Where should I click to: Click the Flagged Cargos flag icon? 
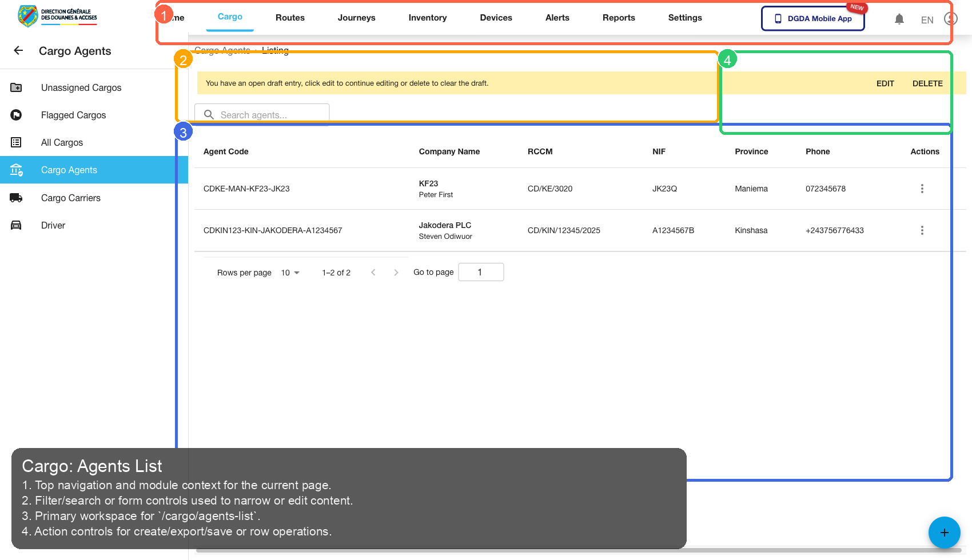pos(16,115)
